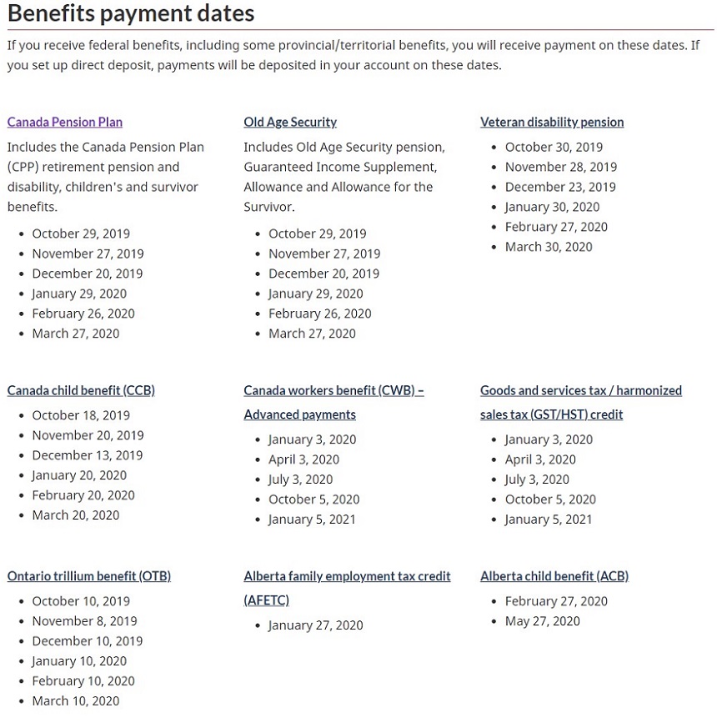Open the Old Age Security link
This screenshot has height=728, width=717.
[x=290, y=122]
